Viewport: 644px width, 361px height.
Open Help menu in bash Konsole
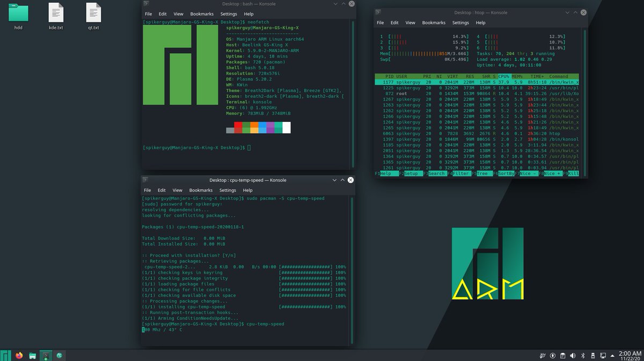248,13
